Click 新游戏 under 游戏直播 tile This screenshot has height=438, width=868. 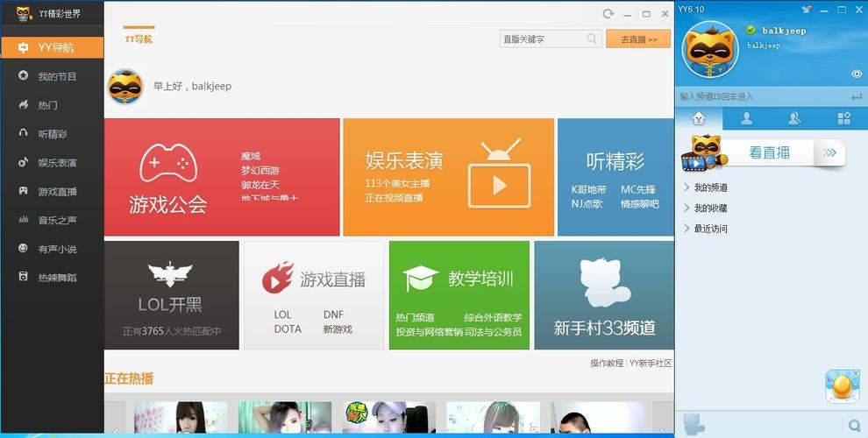coord(338,329)
